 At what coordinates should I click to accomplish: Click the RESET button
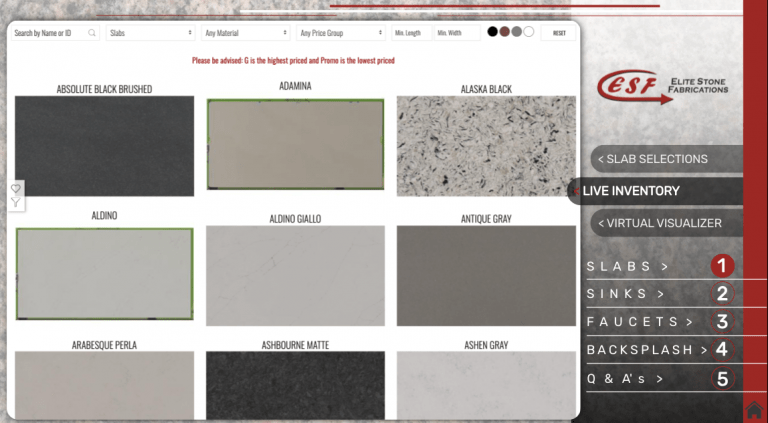point(558,33)
